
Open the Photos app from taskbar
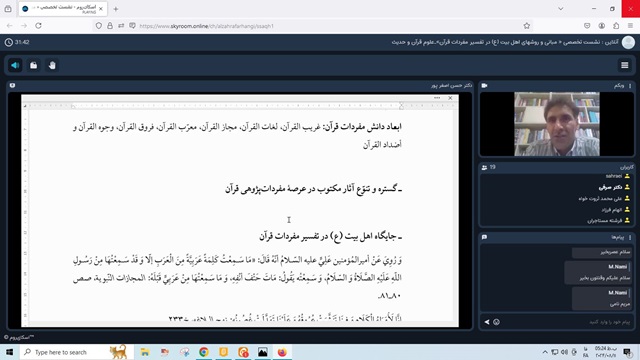262,352
